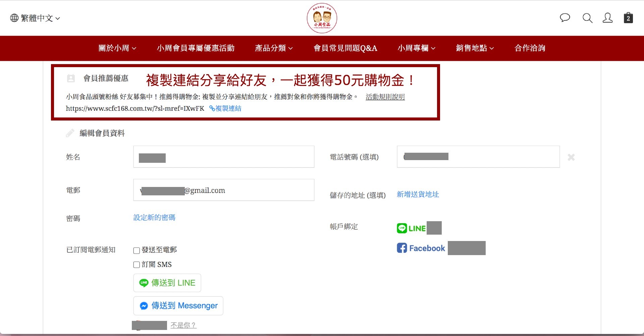Click the LINE account binding logo

coord(411,228)
